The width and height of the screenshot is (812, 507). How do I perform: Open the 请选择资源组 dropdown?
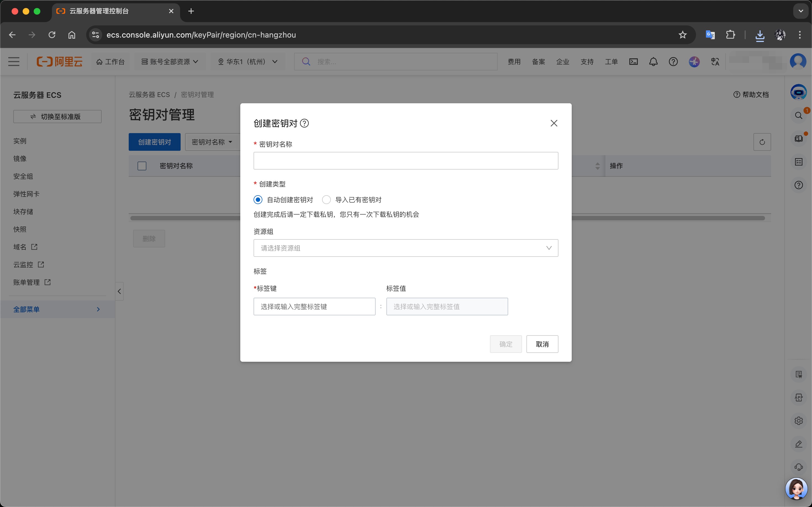(405, 248)
